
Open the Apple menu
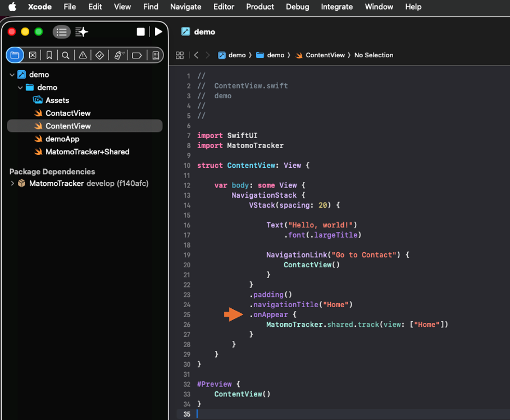[12, 7]
